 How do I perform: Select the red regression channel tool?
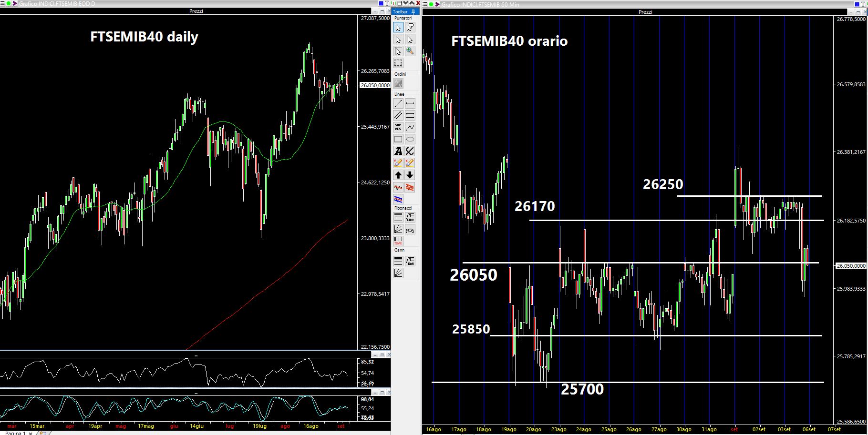410,187
